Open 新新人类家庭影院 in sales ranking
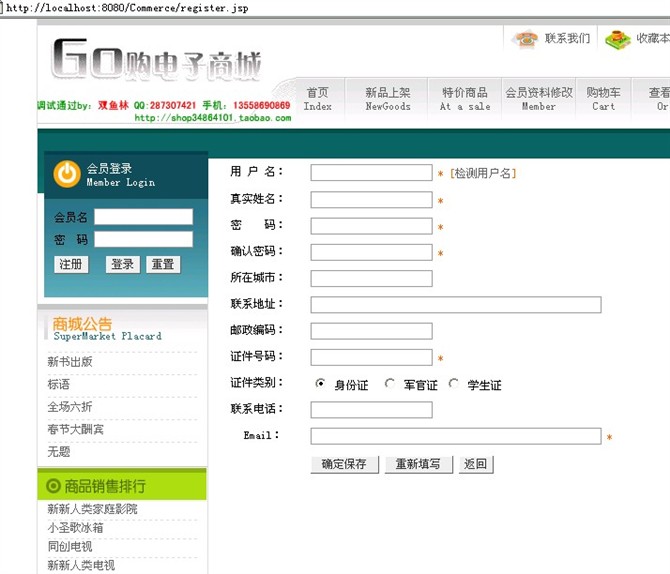The image size is (670, 574). click(x=92, y=509)
